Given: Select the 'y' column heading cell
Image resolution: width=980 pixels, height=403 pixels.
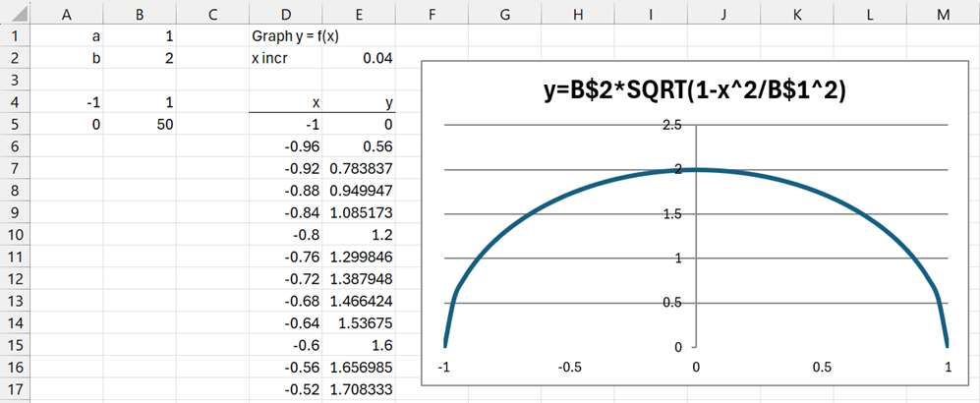Looking at the screenshot, I should pyautogui.click(x=360, y=103).
